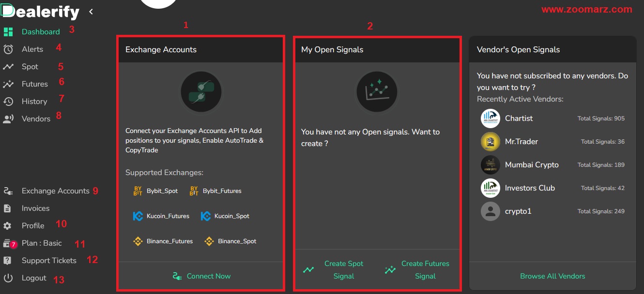
Task: Click the Exchange Accounts plug icon in sidebar
Action: [x=8, y=191]
